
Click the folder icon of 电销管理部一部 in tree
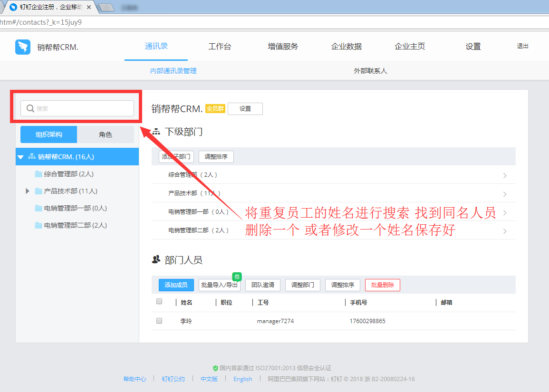39,208
